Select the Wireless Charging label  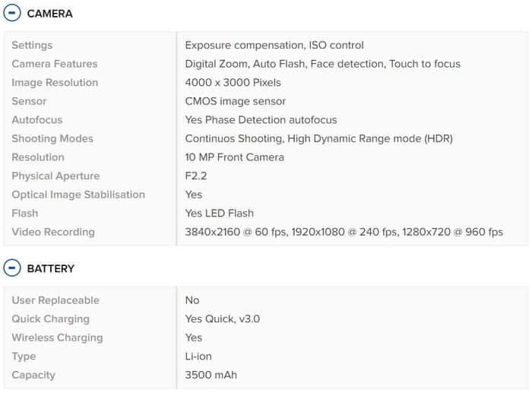[57, 338]
